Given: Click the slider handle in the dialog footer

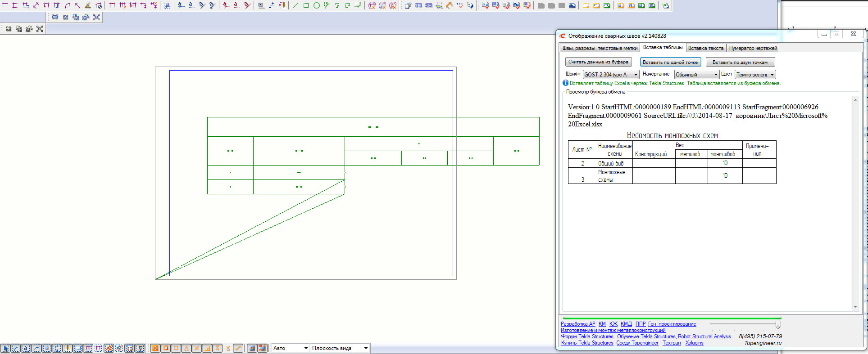Looking at the screenshot, I should 777,324.
